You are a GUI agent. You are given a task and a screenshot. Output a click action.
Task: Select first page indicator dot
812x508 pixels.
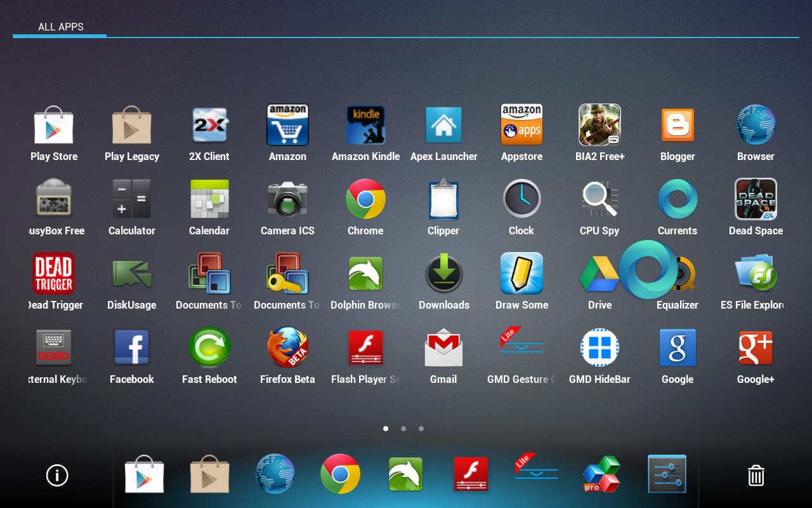tap(386, 429)
